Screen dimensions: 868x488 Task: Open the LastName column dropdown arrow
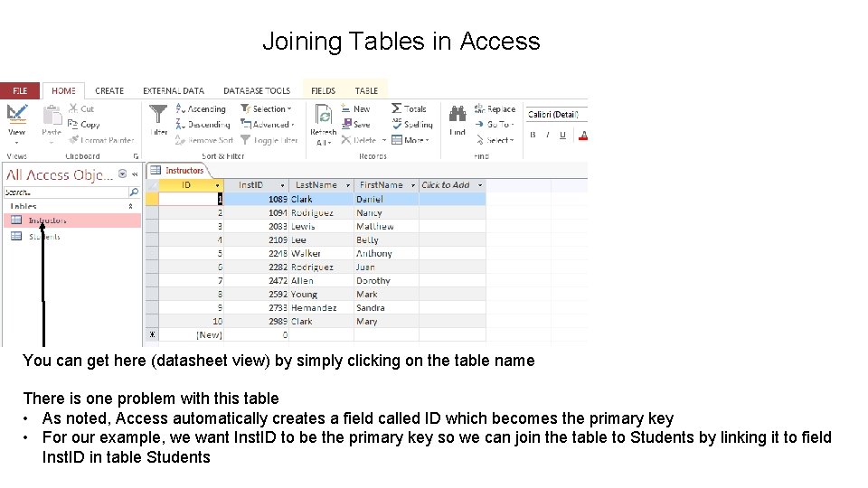347,185
